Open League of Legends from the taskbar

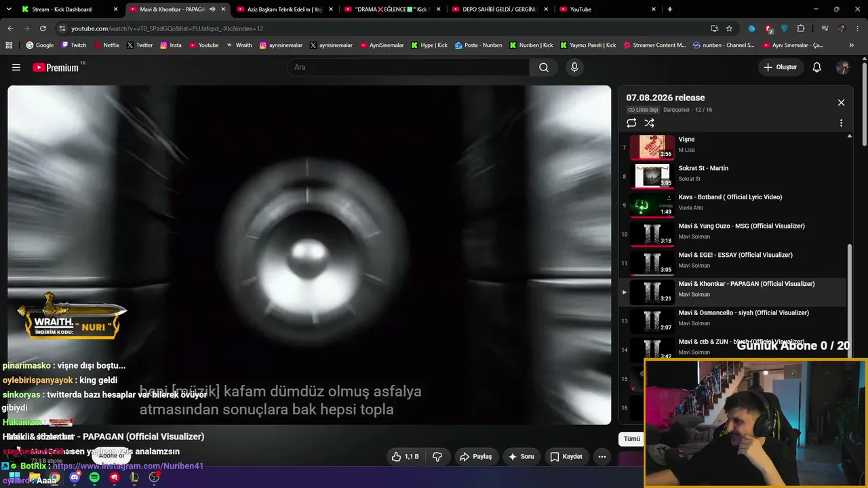coord(134,477)
